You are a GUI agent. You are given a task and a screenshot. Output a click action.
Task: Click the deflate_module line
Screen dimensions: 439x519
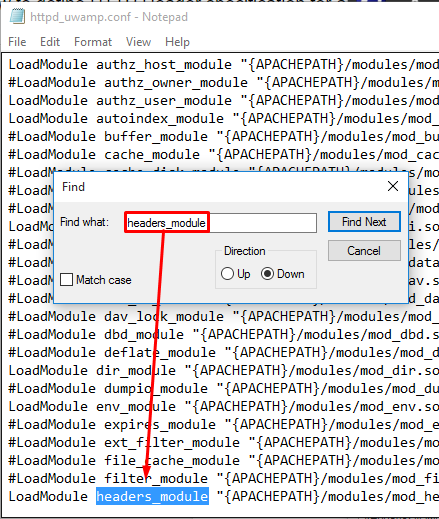[x=223, y=352]
